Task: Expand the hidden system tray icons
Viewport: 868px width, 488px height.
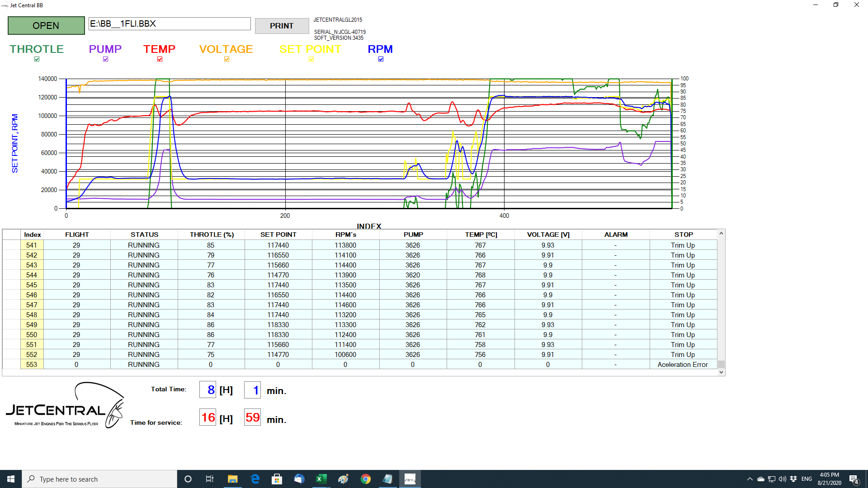Action: tap(750, 479)
